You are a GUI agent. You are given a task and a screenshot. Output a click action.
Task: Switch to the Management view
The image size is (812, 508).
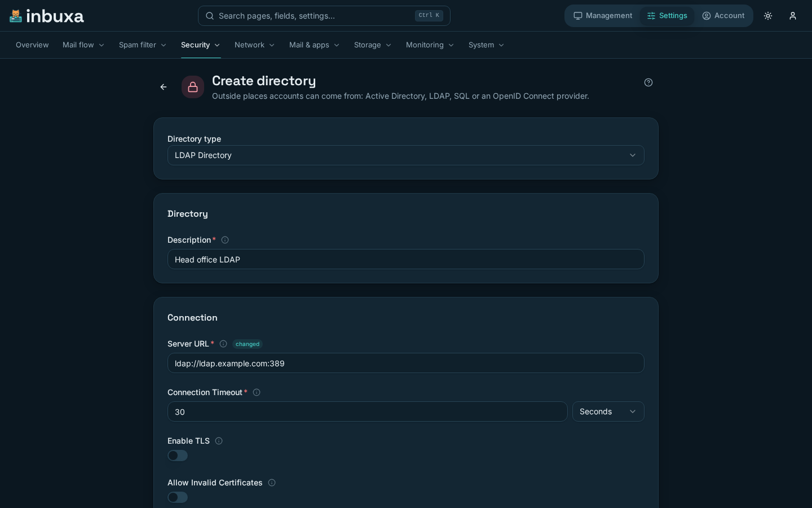tap(603, 16)
